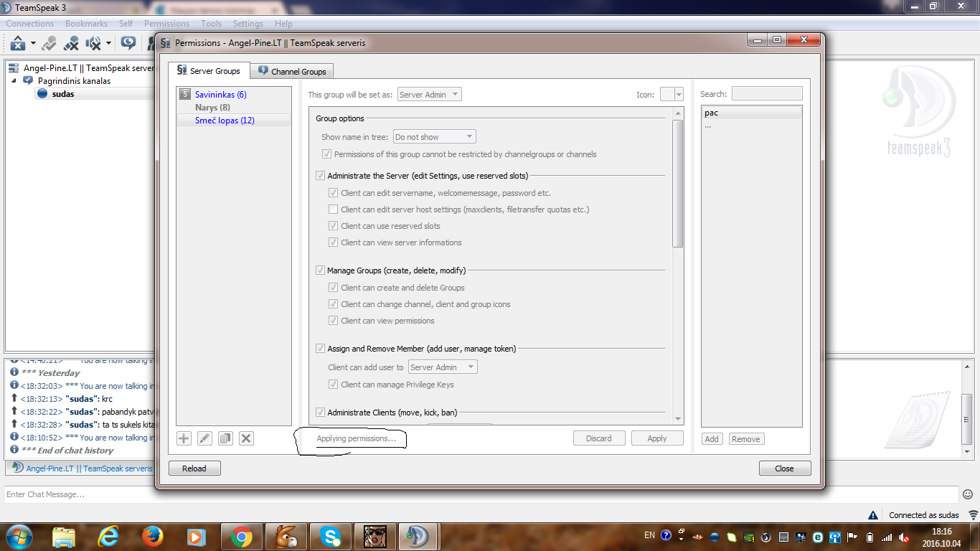Viewport: 980px width, 551px height.
Task: Toggle 'Client can use reserved slots' checkbox
Action: [x=333, y=226]
